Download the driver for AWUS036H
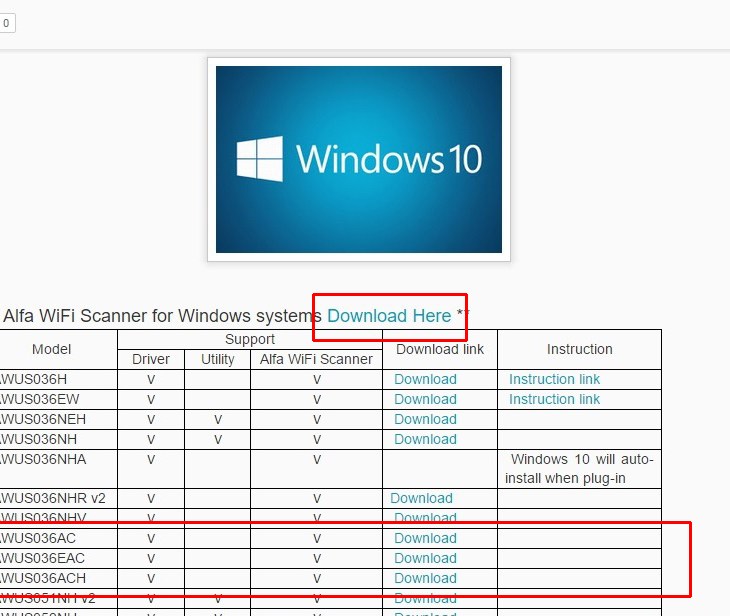This screenshot has width=730, height=616. pyautogui.click(x=425, y=379)
